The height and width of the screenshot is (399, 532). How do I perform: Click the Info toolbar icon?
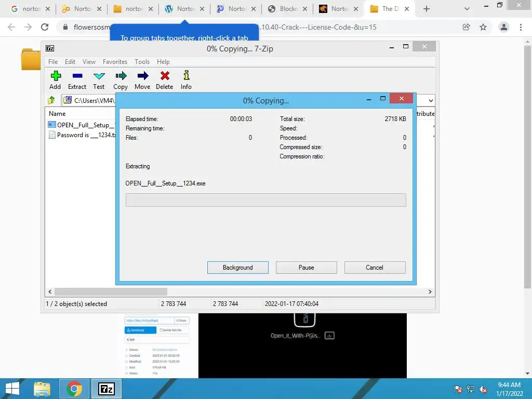coord(186,80)
